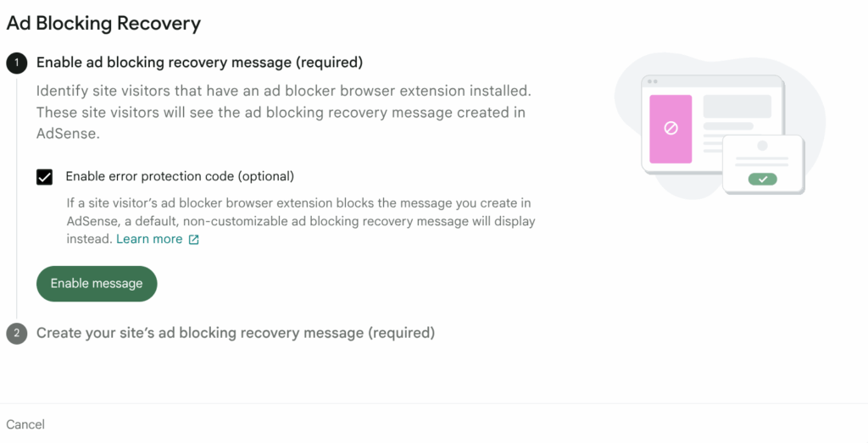Click the green checkmark pill in illustration
Viewport: 868px width, 443px height.
pyautogui.click(x=763, y=179)
